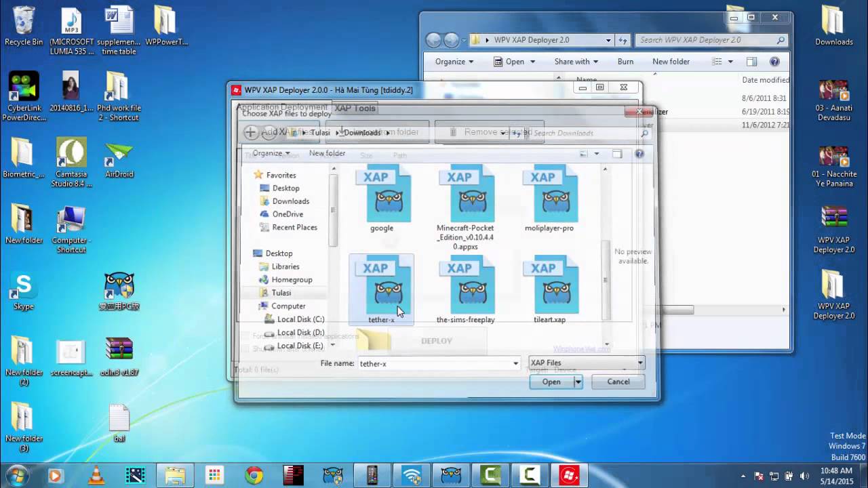Open Organize menu in Explorer window
Viewport: 868px width, 488px height.
pos(454,62)
